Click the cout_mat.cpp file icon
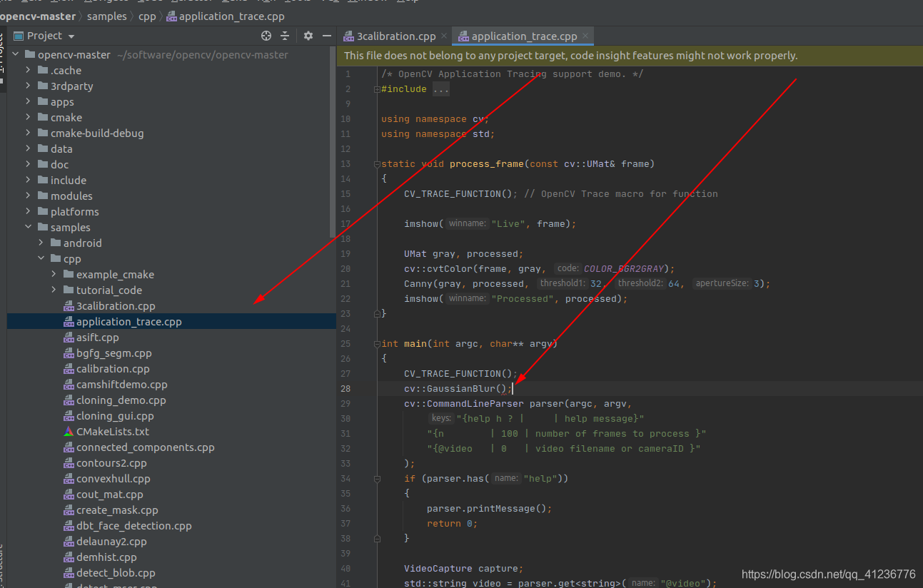The width and height of the screenshot is (923, 588). (x=69, y=495)
